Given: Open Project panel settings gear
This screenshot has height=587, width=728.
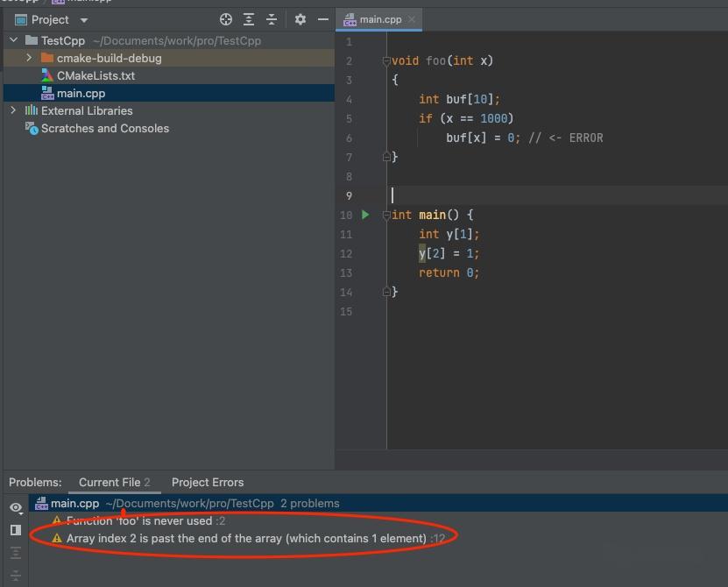Looking at the screenshot, I should [300, 19].
